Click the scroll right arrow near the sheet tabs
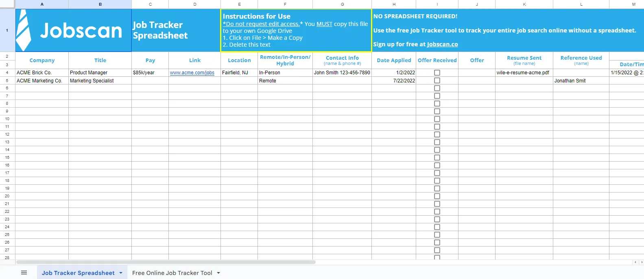The width and height of the screenshot is (644, 279). coord(642,262)
